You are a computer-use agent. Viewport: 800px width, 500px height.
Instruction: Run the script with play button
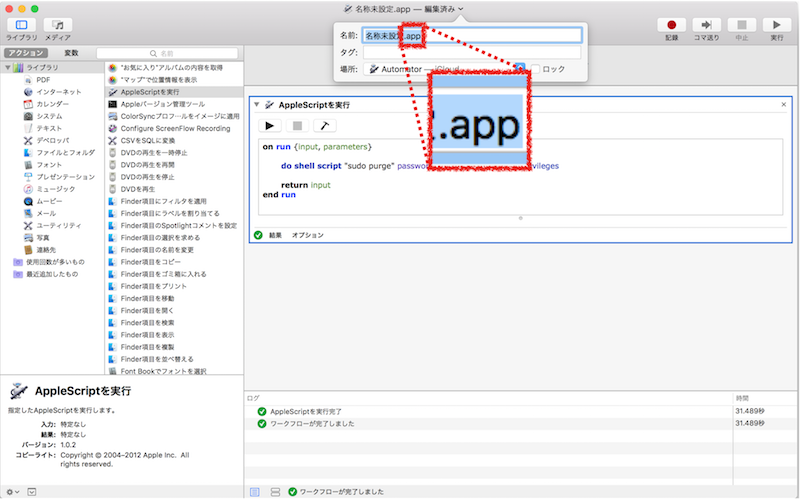(270, 126)
